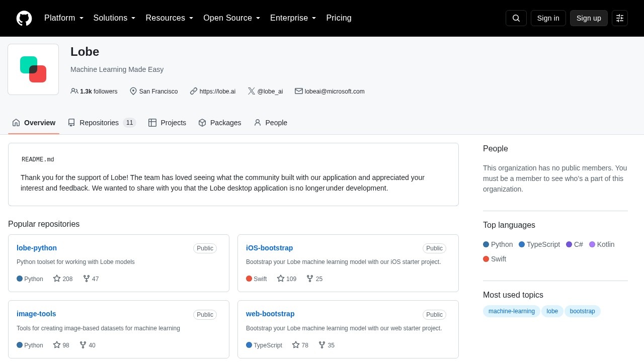The width and height of the screenshot is (644, 362).
Task: Click the Lobe organization name heading
Action: pos(85,52)
